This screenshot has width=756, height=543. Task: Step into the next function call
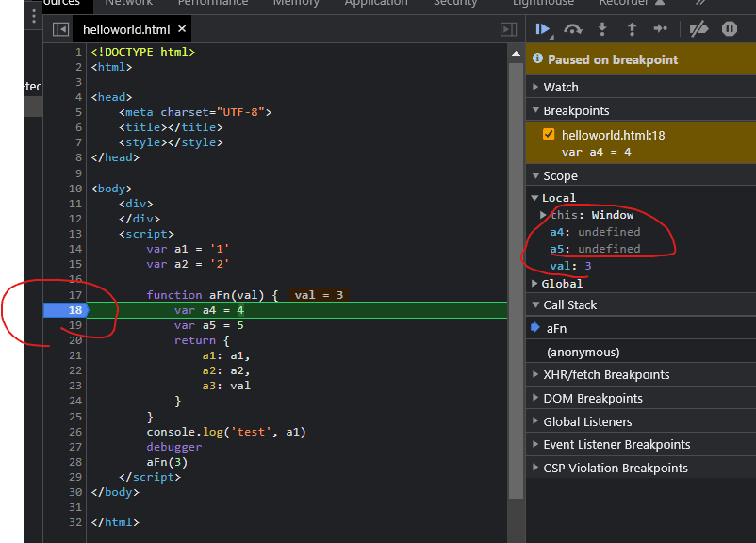point(602,29)
